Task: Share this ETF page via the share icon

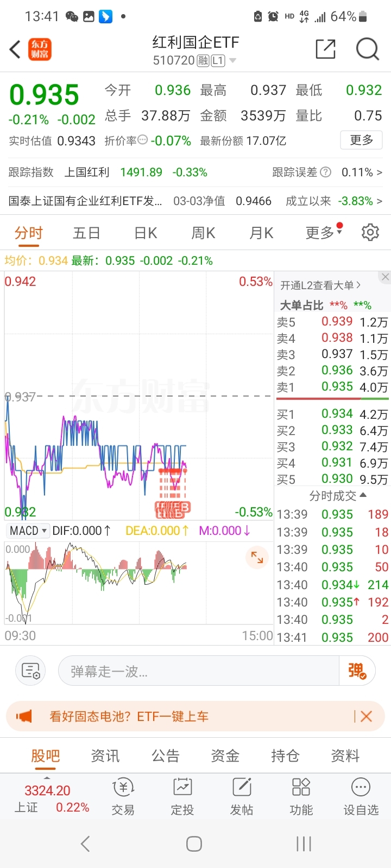Action: click(x=326, y=49)
